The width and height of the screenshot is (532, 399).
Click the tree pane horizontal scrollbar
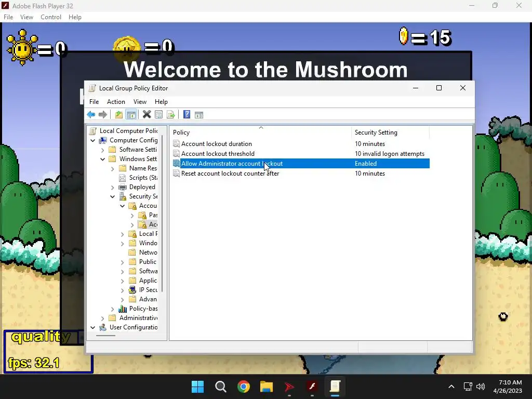coord(105,336)
